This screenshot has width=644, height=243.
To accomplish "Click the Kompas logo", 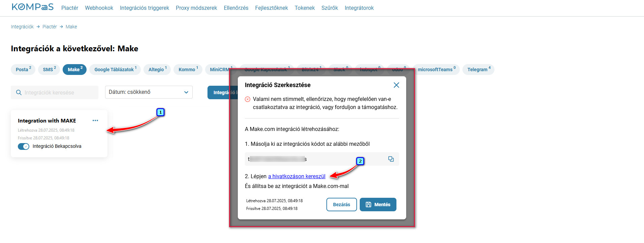I will tap(33, 7).
